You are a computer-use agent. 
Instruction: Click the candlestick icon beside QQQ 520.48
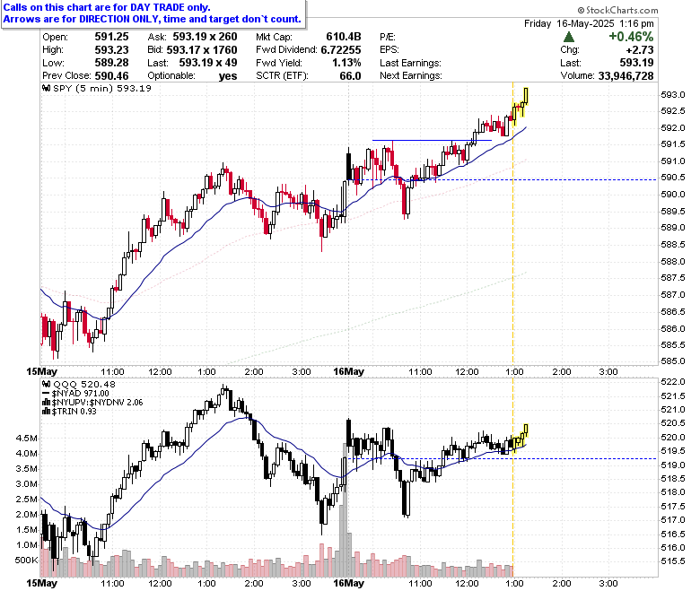point(46,384)
